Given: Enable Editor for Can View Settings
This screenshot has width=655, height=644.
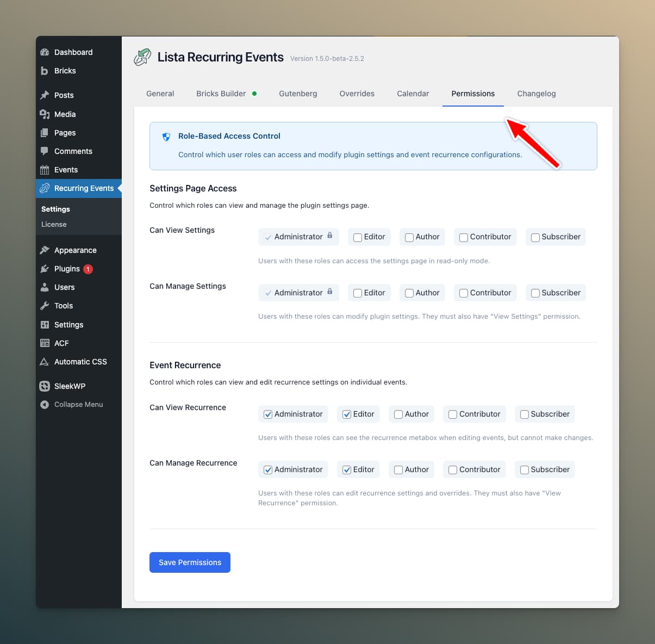Looking at the screenshot, I should [x=357, y=237].
